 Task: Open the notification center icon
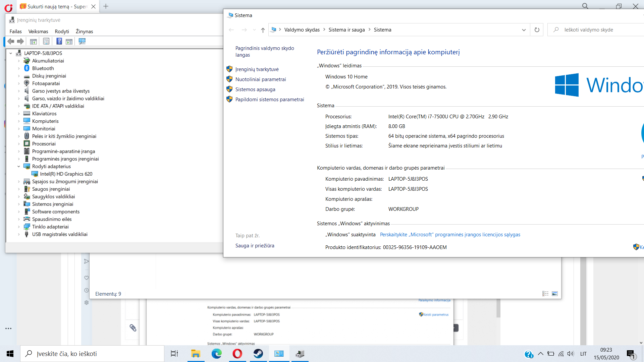tap(631, 354)
